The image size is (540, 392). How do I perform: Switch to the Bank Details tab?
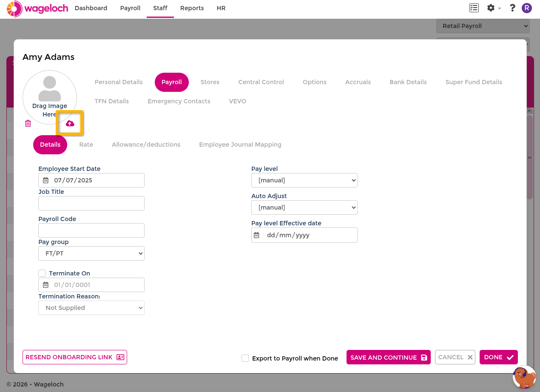pyautogui.click(x=408, y=82)
